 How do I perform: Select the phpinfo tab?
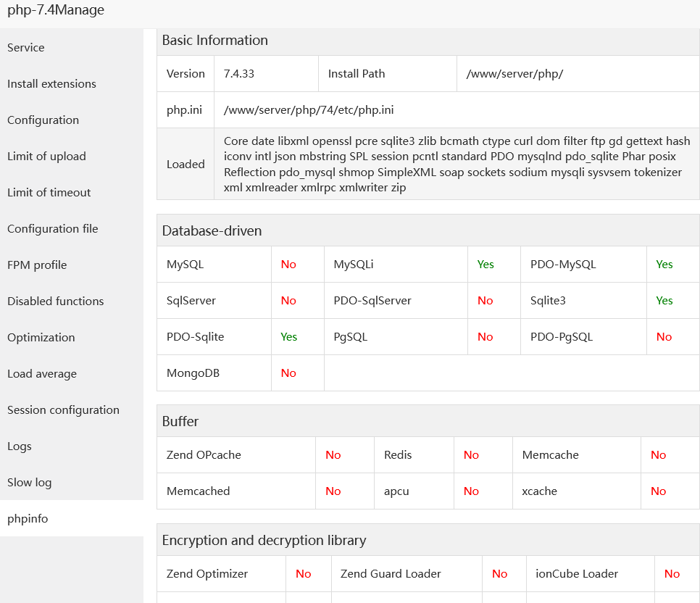(x=28, y=519)
